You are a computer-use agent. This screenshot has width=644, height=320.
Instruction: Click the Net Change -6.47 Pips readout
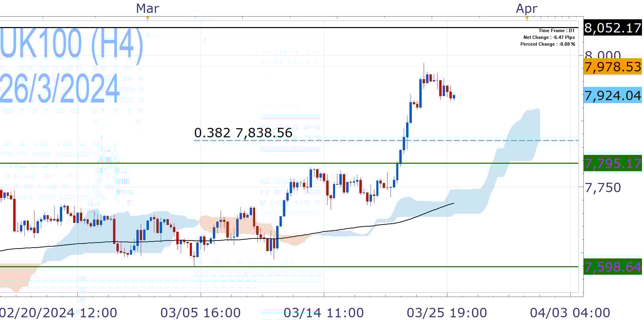click(x=549, y=37)
